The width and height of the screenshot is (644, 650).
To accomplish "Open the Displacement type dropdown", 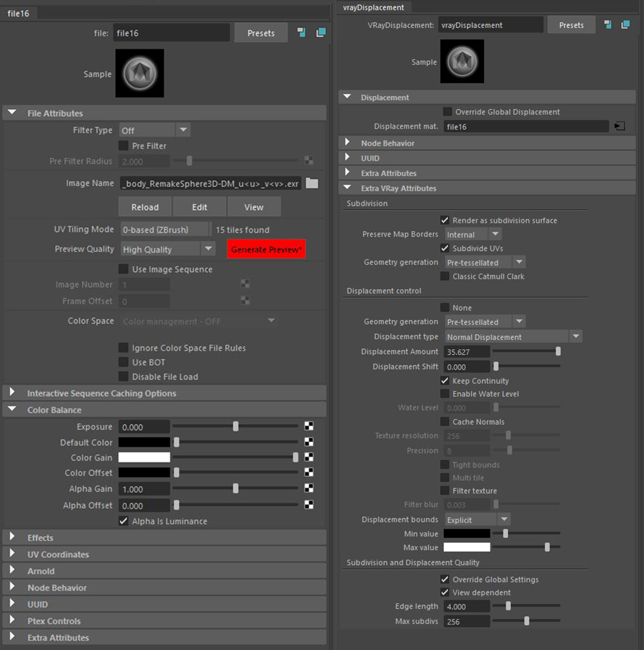I will [513, 337].
